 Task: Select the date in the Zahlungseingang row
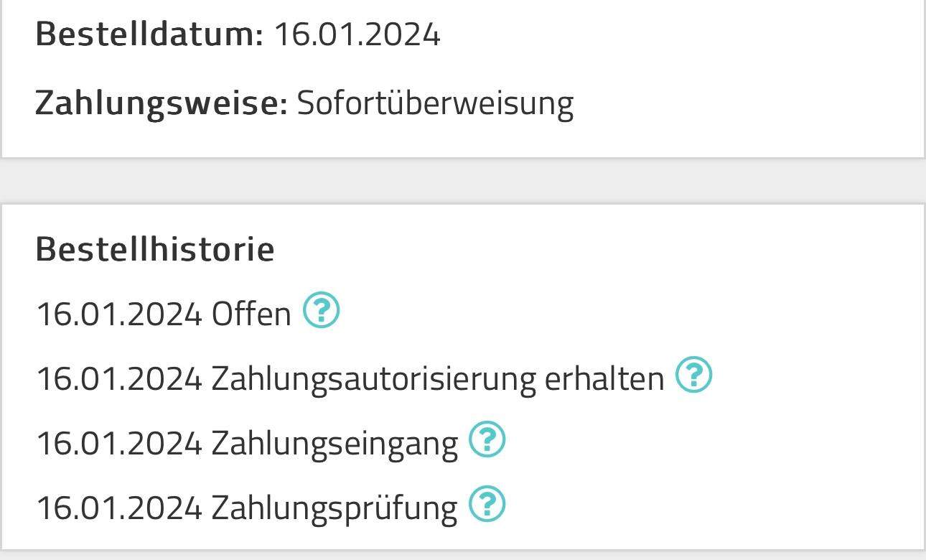tap(119, 443)
